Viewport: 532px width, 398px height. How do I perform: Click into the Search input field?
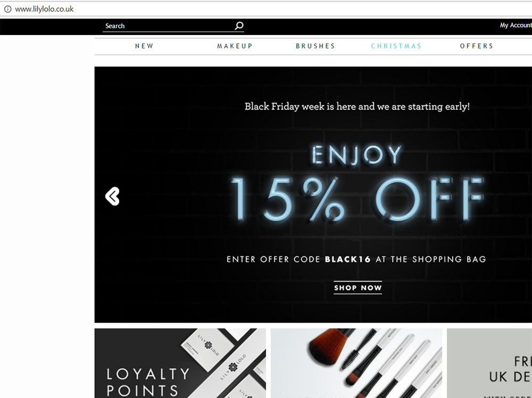169,26
